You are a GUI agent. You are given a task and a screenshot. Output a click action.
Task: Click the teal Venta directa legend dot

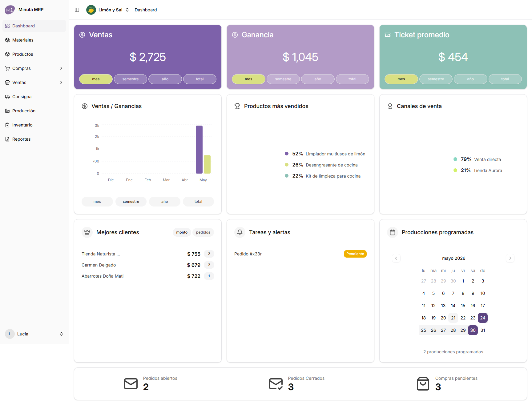click(x=455, y=159)
